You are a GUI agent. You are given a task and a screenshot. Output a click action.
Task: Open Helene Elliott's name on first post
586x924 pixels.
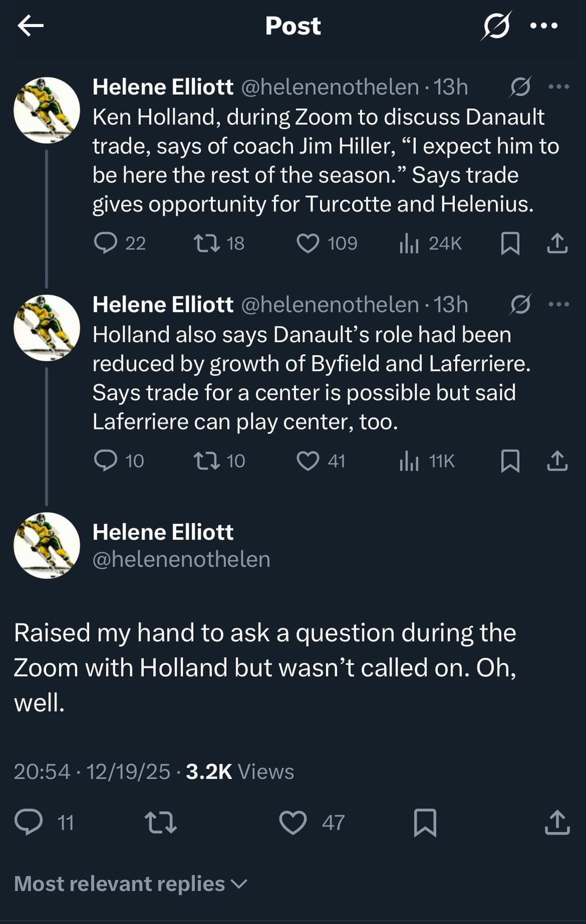(x=163, y=87)
